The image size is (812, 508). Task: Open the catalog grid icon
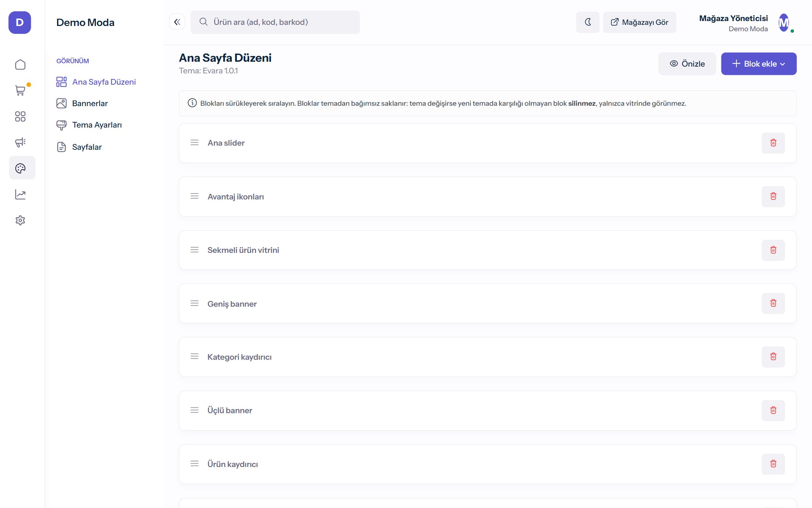[20, 116]
